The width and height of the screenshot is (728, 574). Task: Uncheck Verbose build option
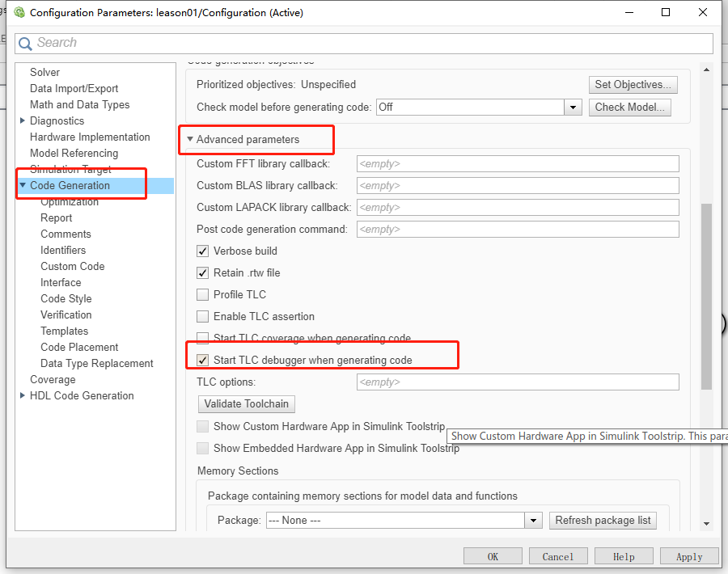click(x=202, y=251)
